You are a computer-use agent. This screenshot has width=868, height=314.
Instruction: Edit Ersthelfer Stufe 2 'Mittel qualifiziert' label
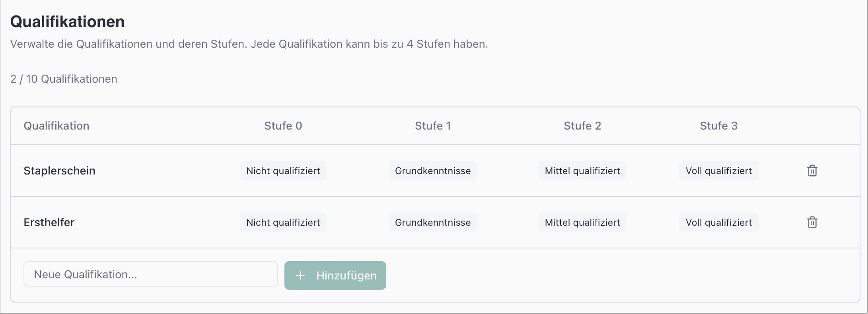pos(582,223)
